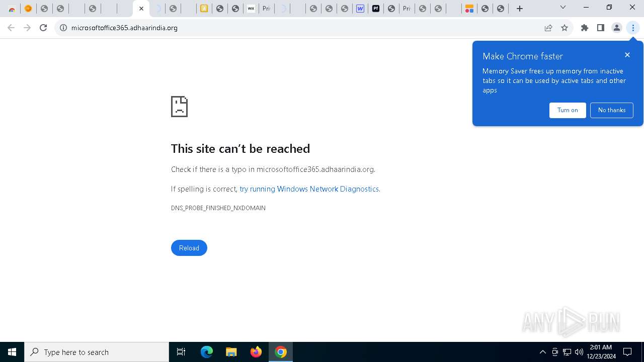Screen dimensions: 644x362
Task: Switch to the yellow @ icon tab
Action: (x=204, y=9)
